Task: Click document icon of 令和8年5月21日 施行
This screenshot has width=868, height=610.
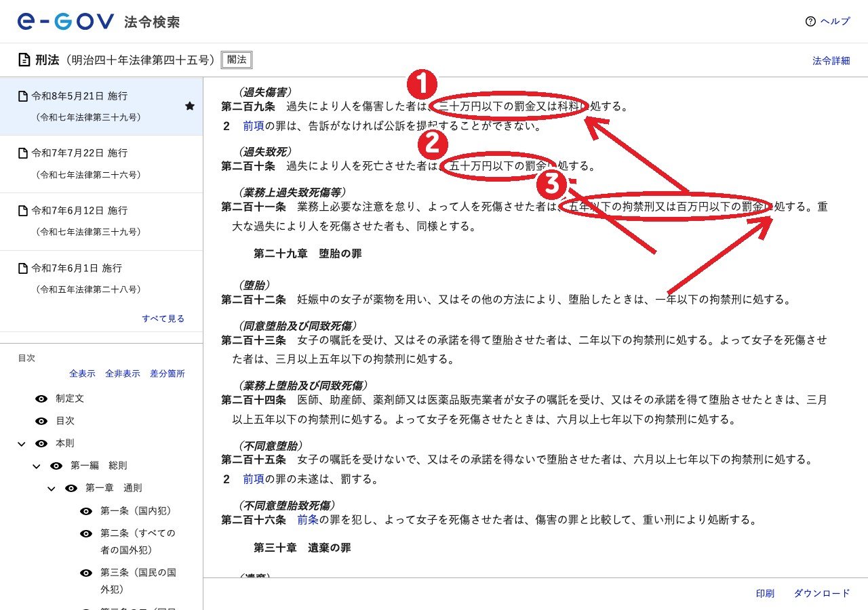Action: point(23,96)
